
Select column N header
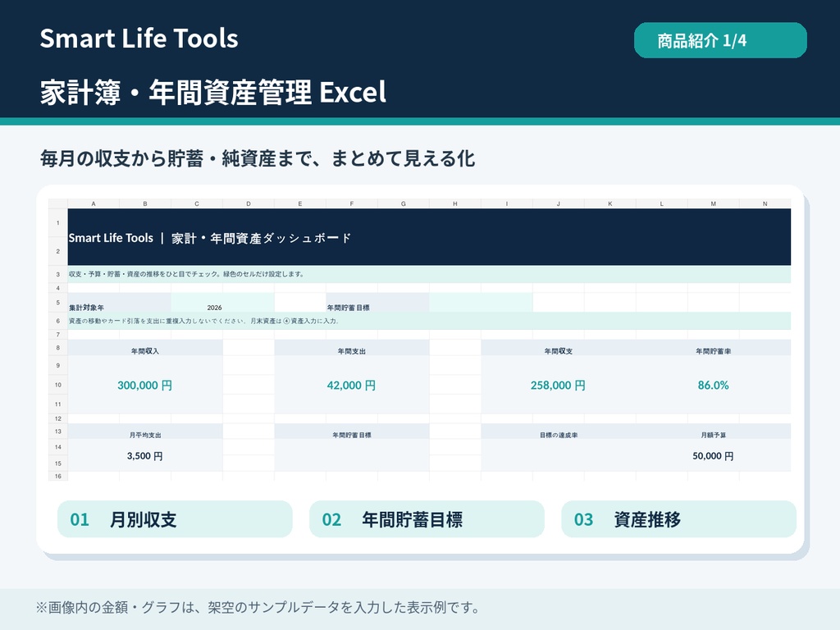765,203
